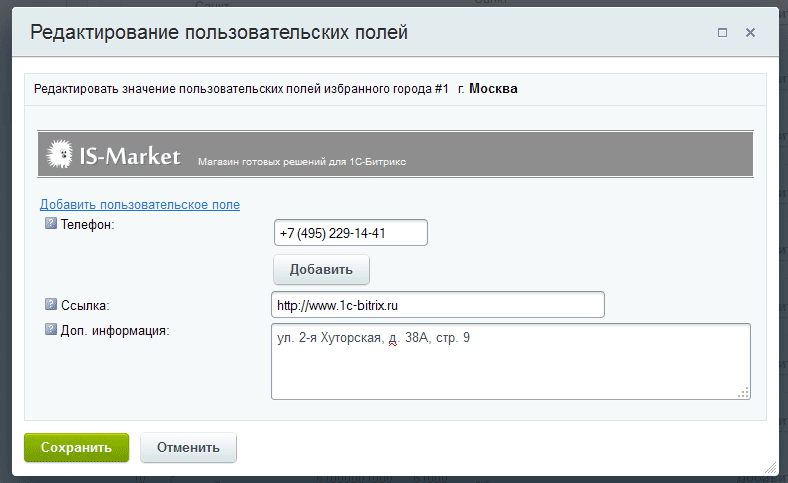The width and height of the screenshot is (788, 483).
Task: Click the IS-Market hedgehog logo
Action: (x=59, y=154)
